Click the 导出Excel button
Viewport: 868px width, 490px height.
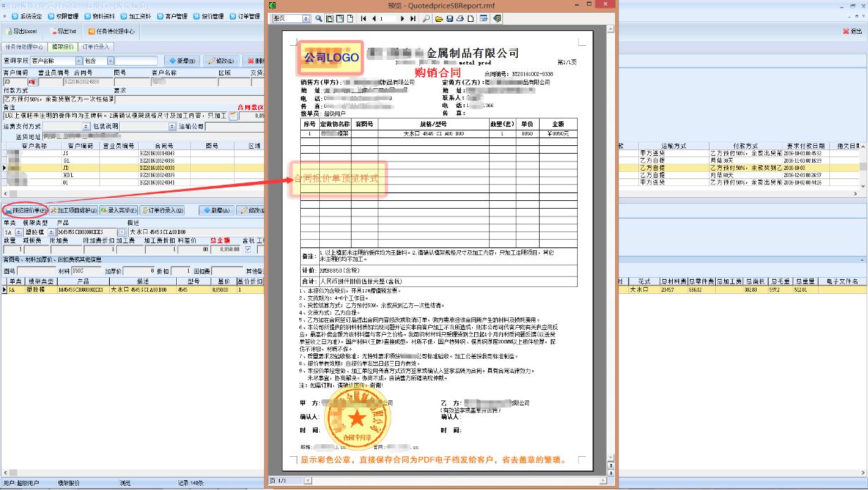point(21,32)
